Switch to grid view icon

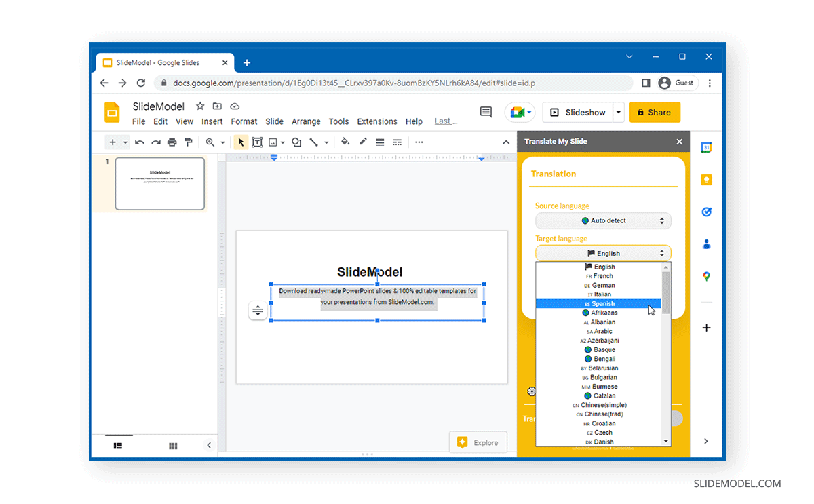[x=173, y=446]
